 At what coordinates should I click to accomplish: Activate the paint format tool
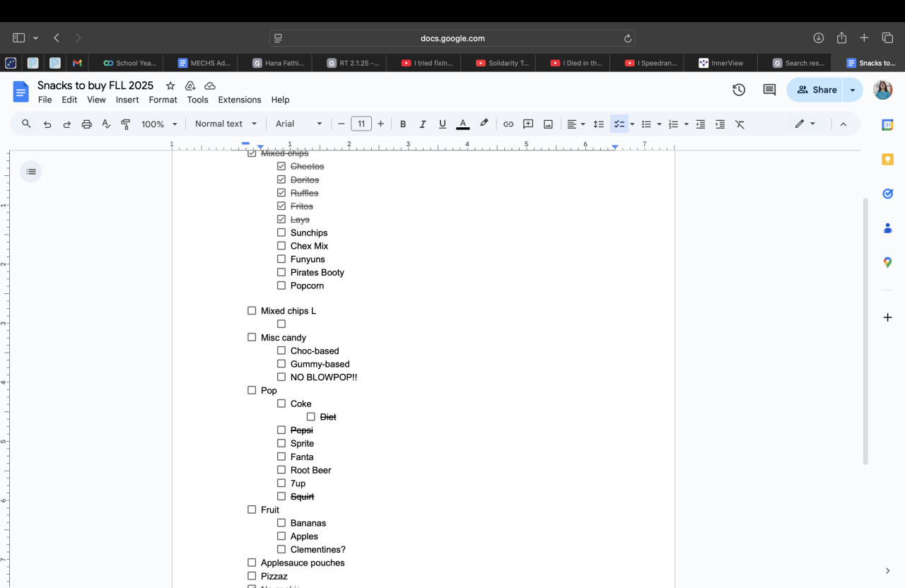[x=126, y=124]
